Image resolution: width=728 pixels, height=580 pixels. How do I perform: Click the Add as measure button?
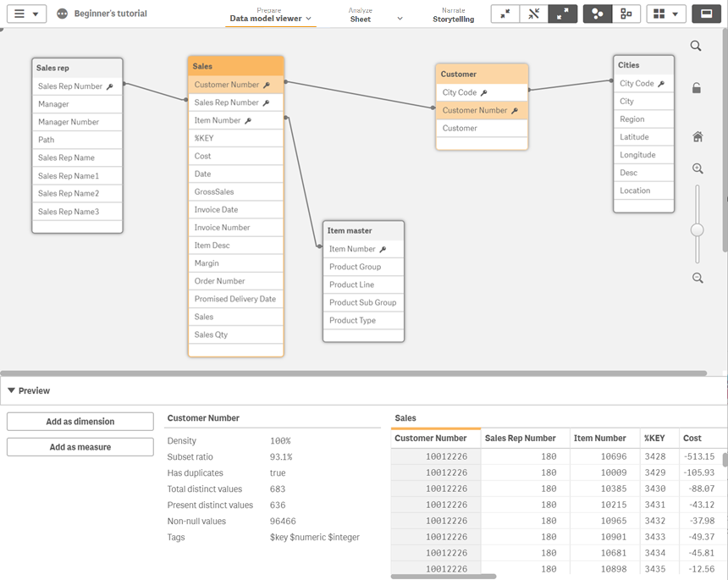[80, 446]
